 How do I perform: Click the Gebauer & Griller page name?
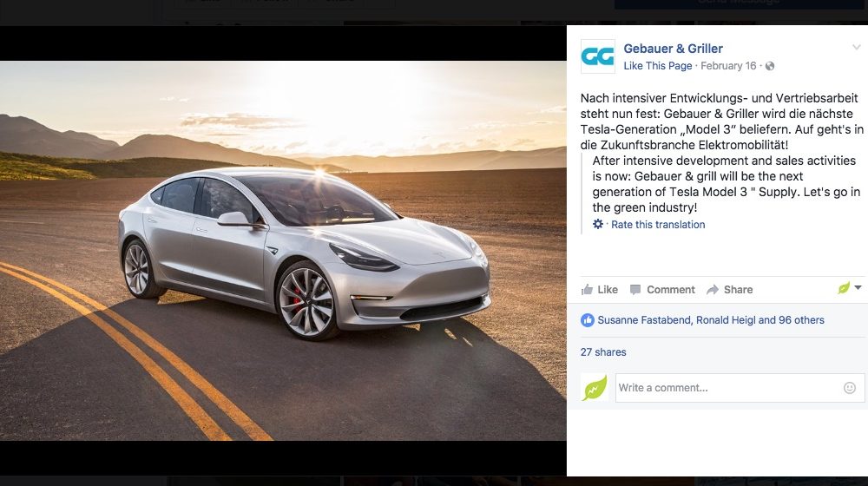point(674,49)
